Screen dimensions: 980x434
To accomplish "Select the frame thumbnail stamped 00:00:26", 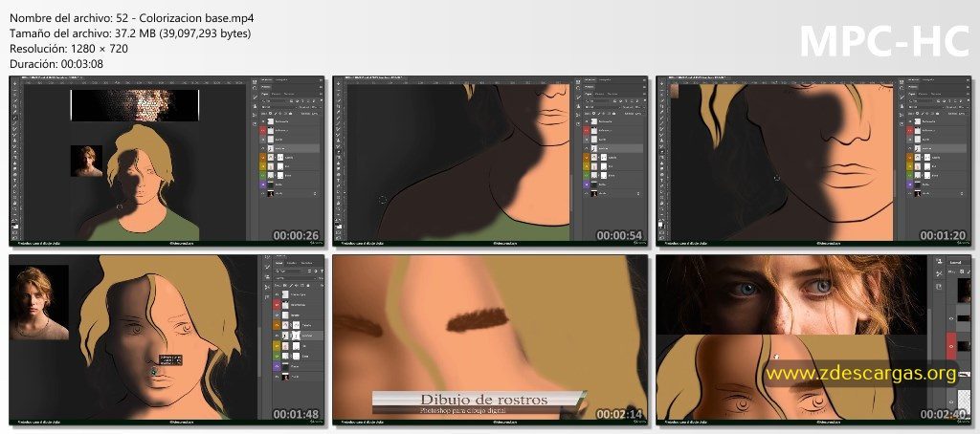I will 167,162.
